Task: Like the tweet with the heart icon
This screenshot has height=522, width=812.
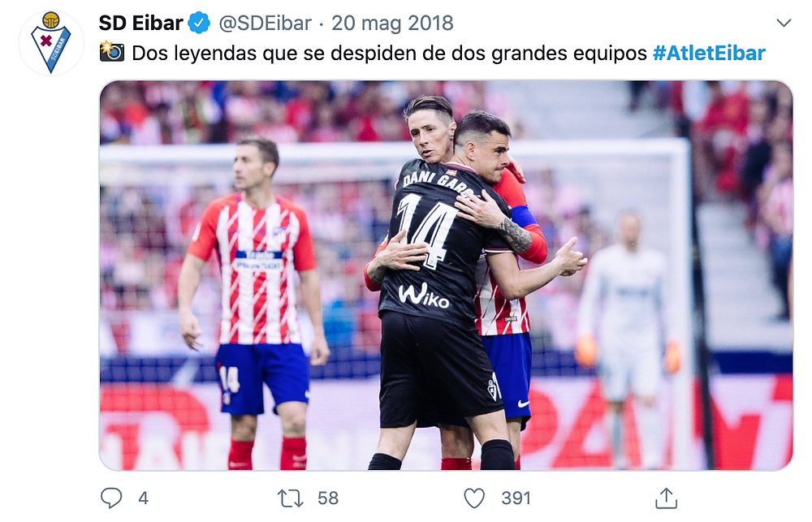Action: pyautogui.click(x=474, y=498)
